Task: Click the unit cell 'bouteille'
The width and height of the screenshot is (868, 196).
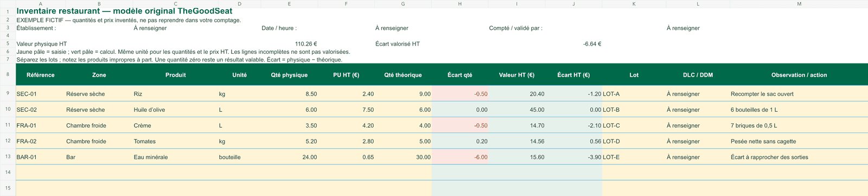Action: 239,157
